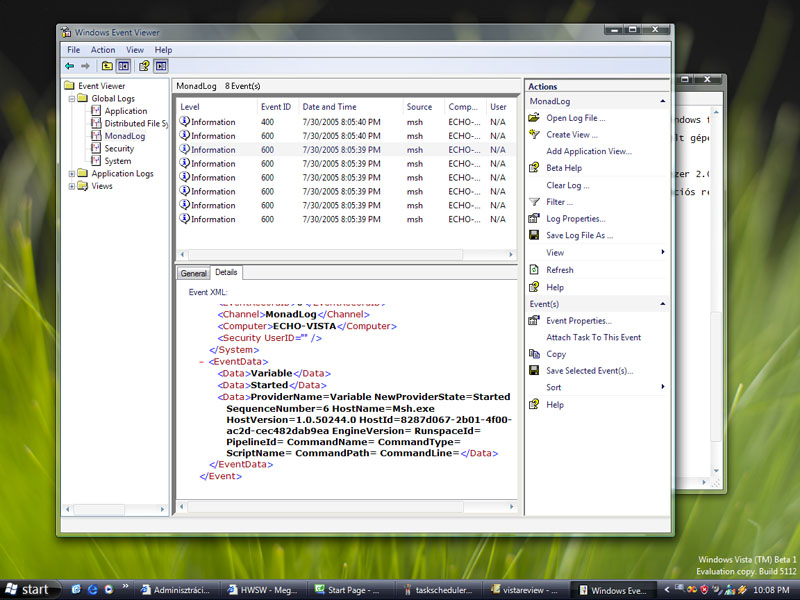
Task: Collapse the Global Logs tree node
Action: click(72, 99)
